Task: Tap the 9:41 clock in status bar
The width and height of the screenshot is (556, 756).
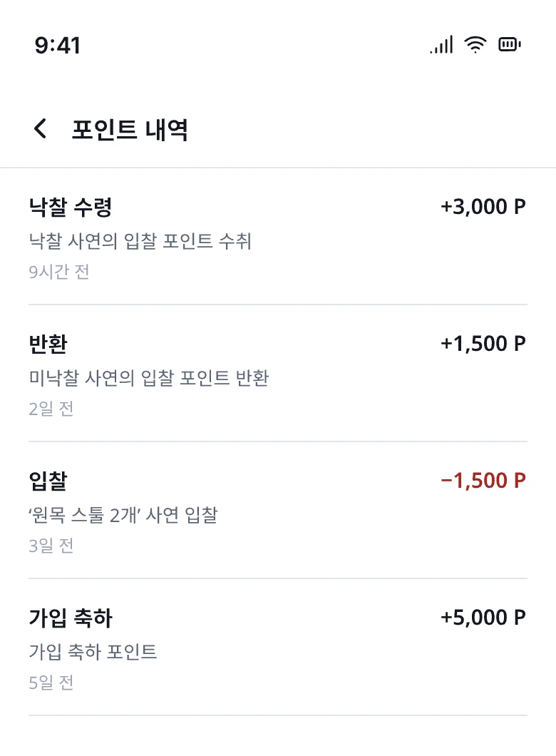Action: [57, 46]
